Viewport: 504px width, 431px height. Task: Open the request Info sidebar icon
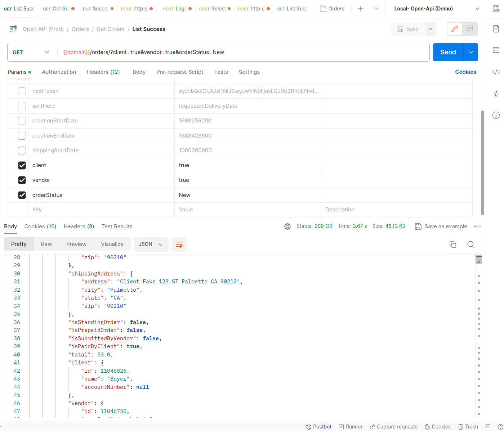click(x=496, y=115)
